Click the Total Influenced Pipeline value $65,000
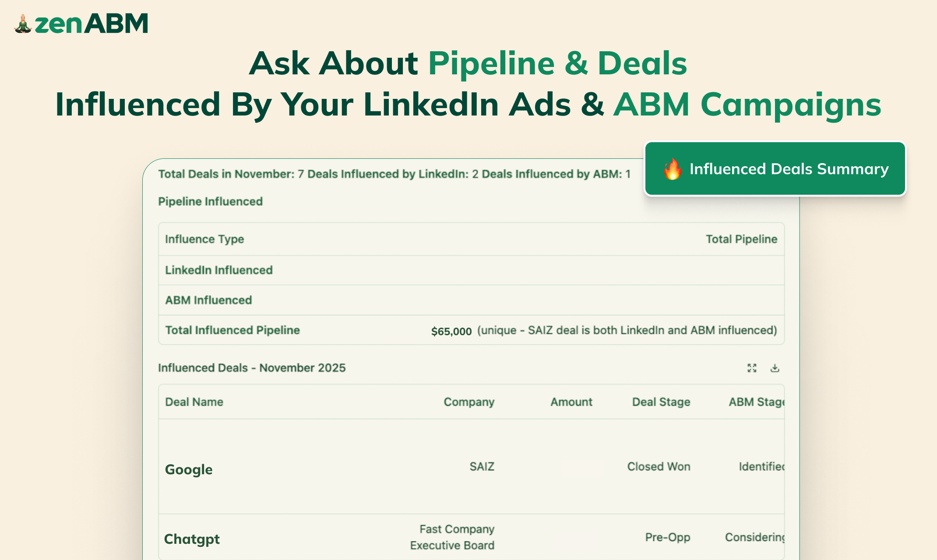The width and height of the screenshot is (937, 560). pyautogui.click(x=451, y=331)
